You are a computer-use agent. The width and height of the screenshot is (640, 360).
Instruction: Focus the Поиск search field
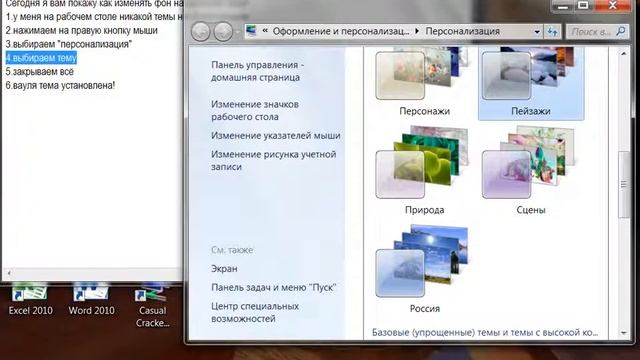[x=597, y=31]
